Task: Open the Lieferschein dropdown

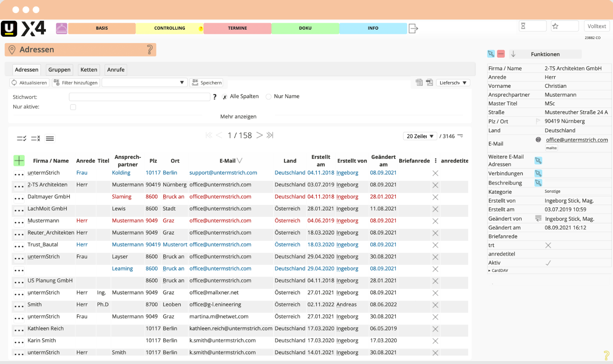Action: point(453,83)
